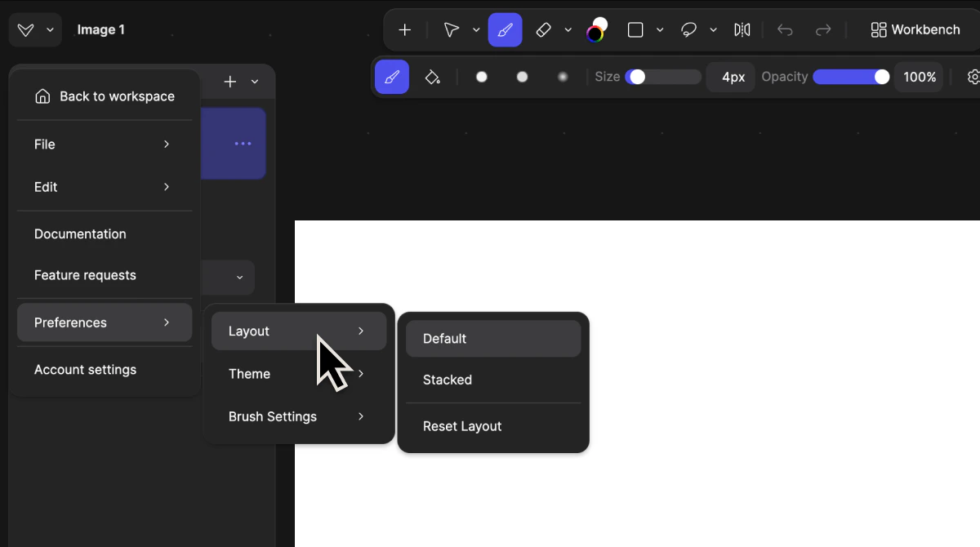Expand the dropdown next to the logo

click(x=50, y=30)
